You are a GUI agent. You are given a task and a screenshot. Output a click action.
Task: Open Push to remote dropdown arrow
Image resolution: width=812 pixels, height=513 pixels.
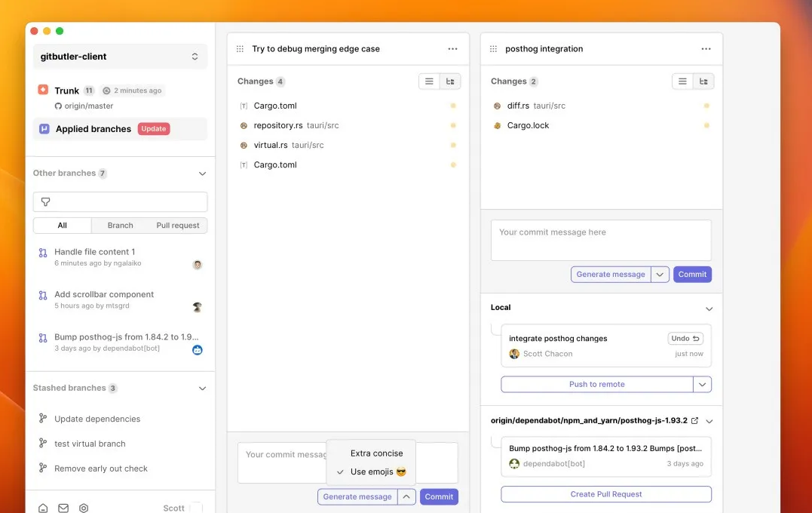702,384
